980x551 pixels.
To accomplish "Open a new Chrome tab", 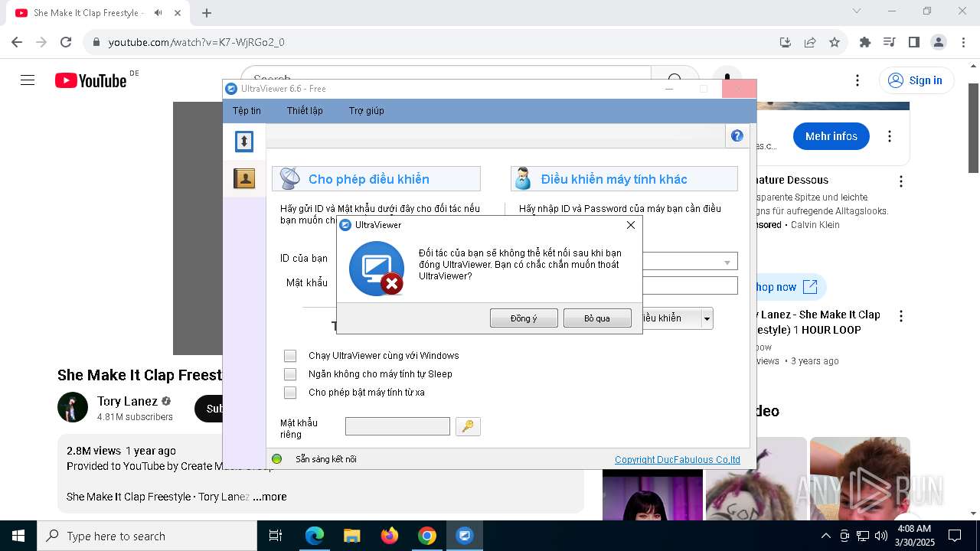I will [207, 13].
